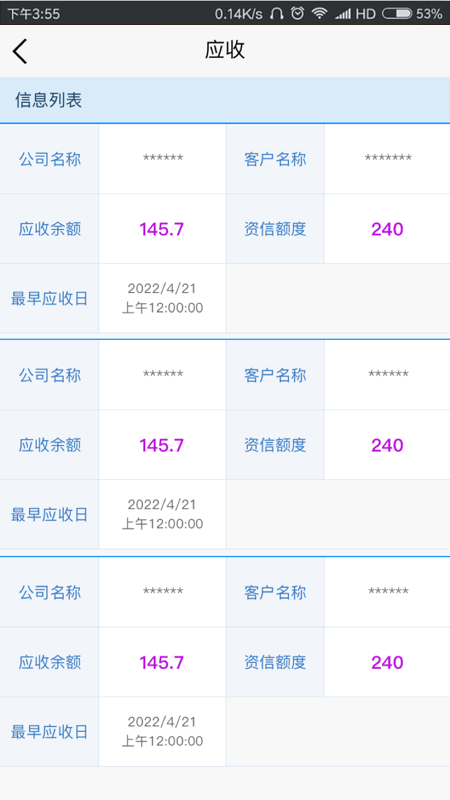
Task: Tap the battery icon in status bar
Action: [397, 14]
